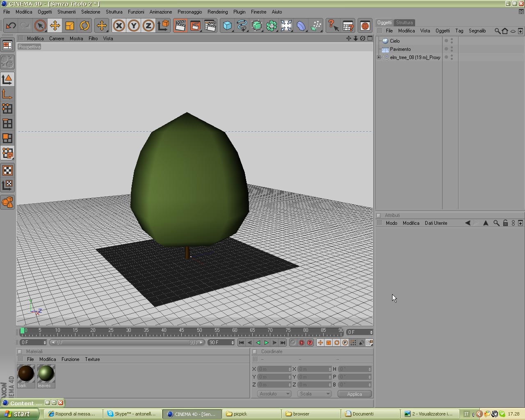
Task: Jump to the animation start
Action: 241,342
